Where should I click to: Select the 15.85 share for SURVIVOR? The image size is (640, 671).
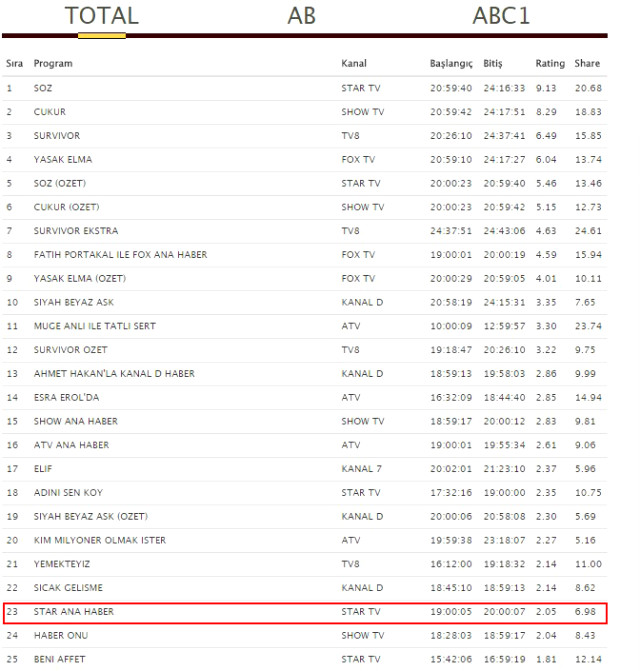[x=588, y=136]
